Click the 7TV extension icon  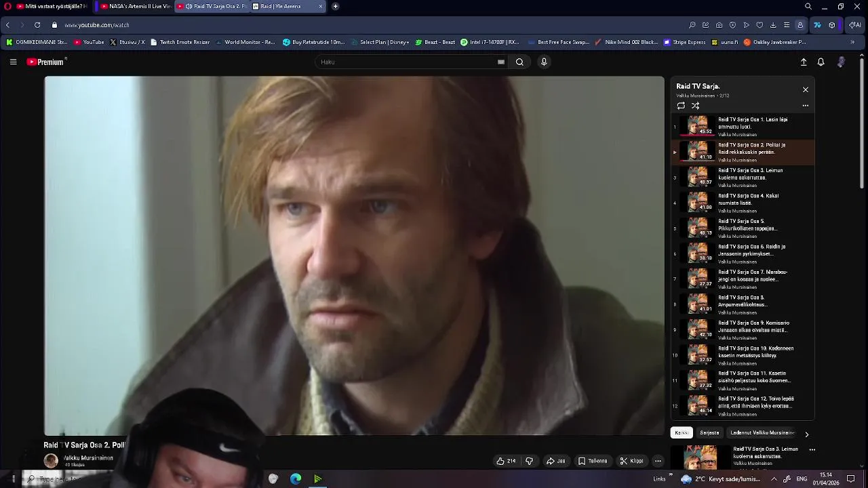coord(817,25)
